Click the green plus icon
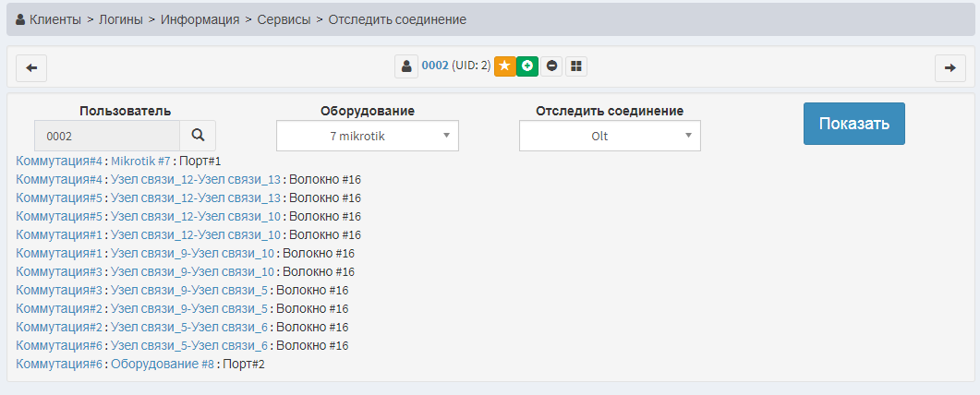 [526, 66]
